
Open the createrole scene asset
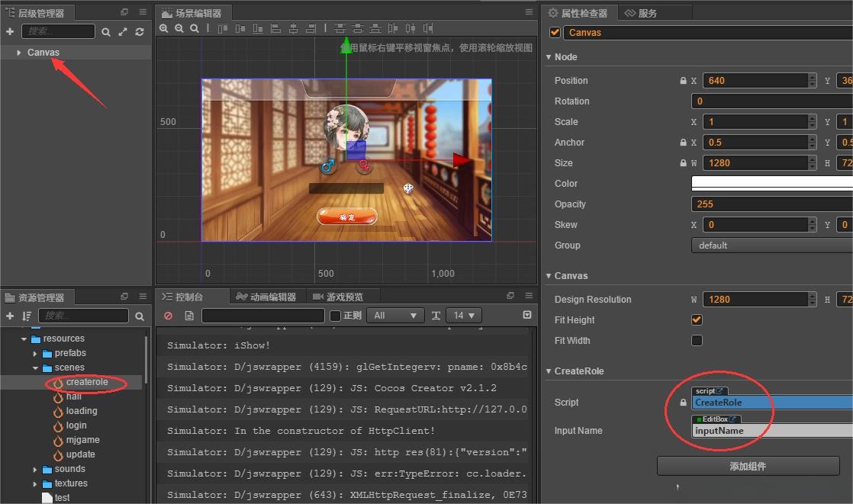point(86,382)
